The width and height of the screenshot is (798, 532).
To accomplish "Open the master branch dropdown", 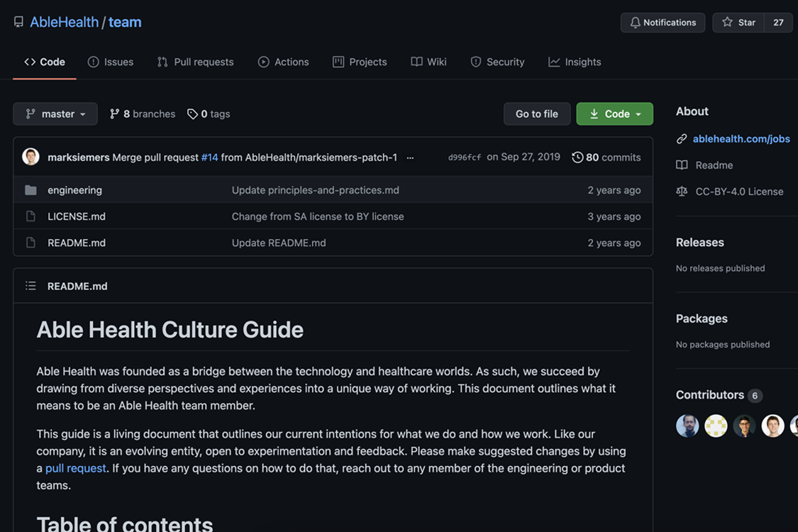I will click(x=55, y=114).
